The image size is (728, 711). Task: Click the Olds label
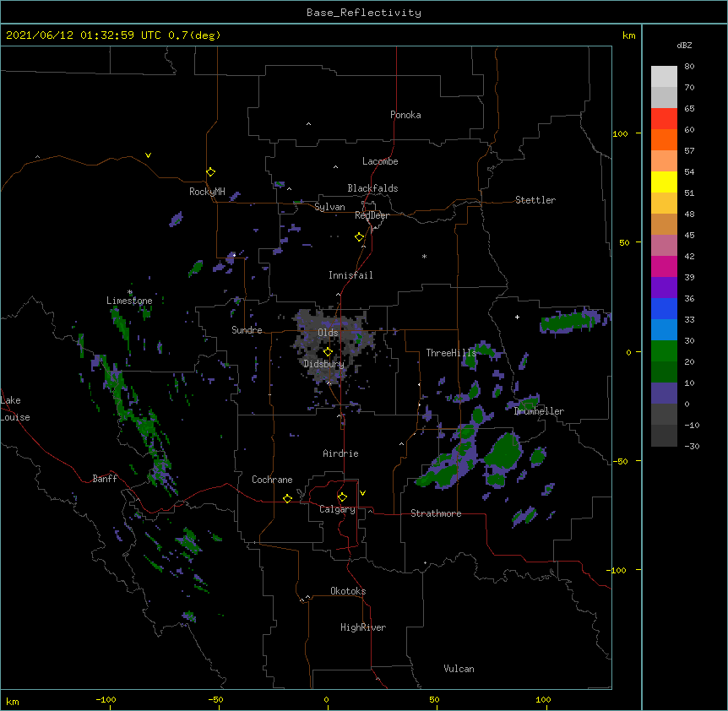[328, 333]
